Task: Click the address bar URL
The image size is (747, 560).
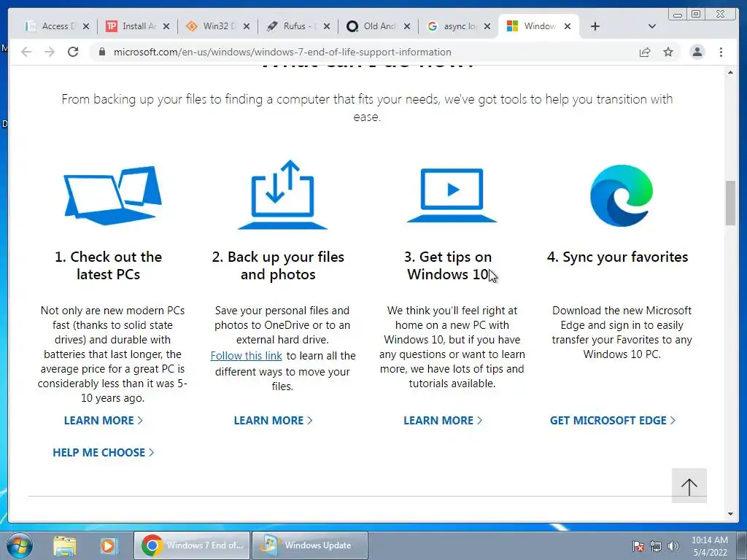Action: [282, 52]
